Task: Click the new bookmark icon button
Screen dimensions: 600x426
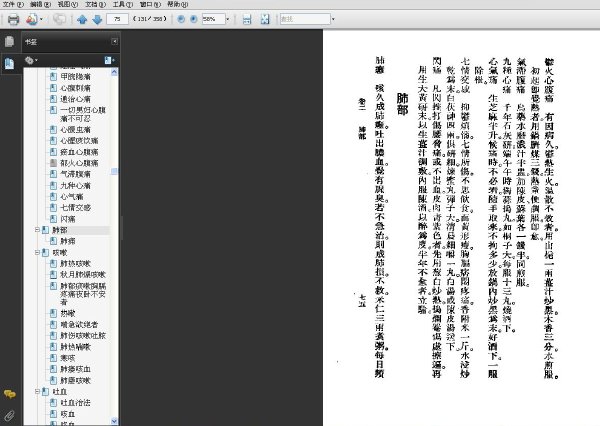Action: (109, 60)
